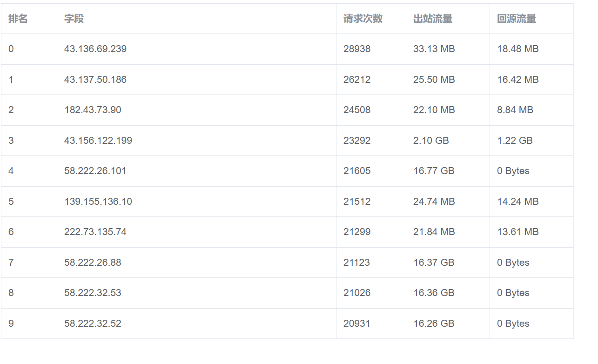Click the request count 20931
The width and height of the screenshot is (598, 364).
(357, 324)
